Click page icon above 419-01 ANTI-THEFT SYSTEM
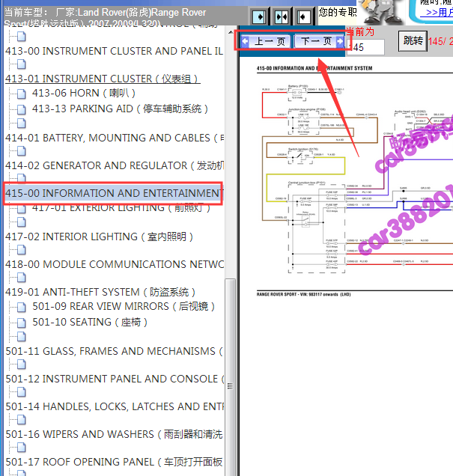 click(x=21, y=278)
